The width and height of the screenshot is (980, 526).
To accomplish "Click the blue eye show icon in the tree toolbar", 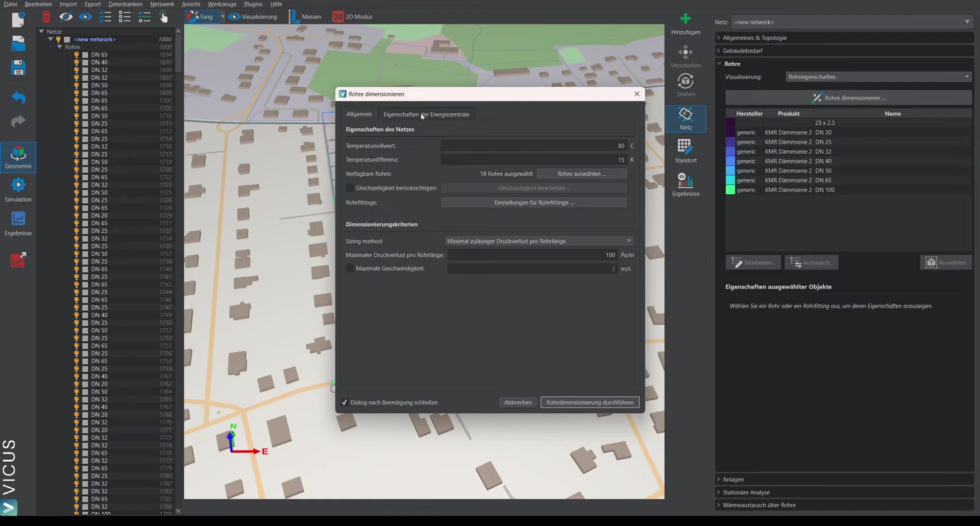I will pyautogui.click(x=85, y=17).
